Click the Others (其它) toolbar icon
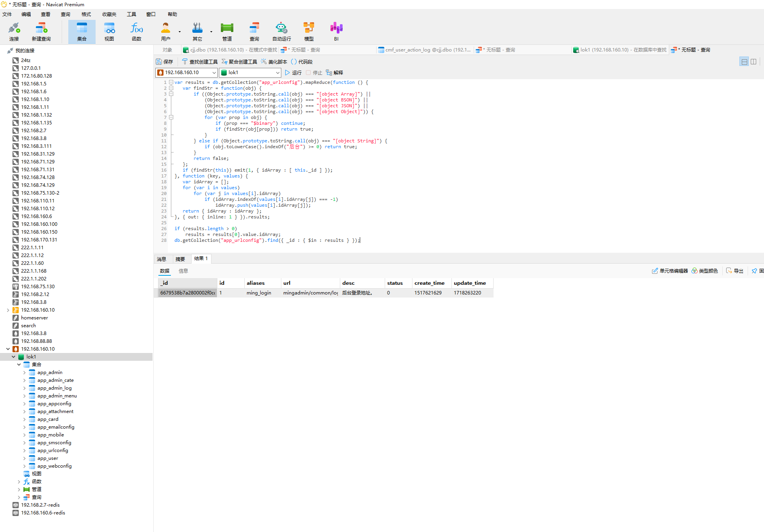The image size is (764, 532). click(x=197, y=32)
